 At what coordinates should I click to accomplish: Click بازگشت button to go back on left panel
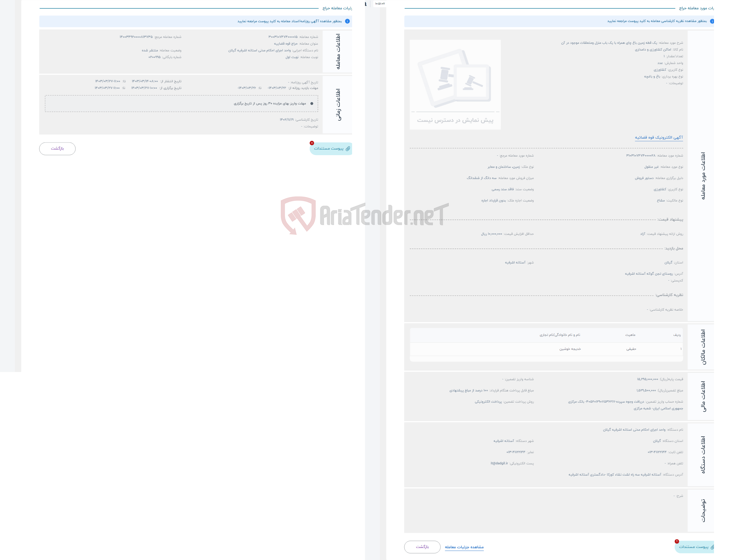pos(56,148)
